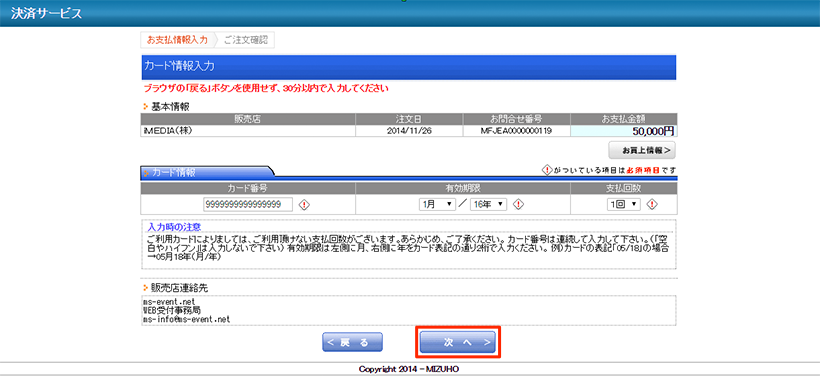This screenshot has height=380, width=820.
Task: Click the required mark icon beside payment count
Action: point(652,205)
